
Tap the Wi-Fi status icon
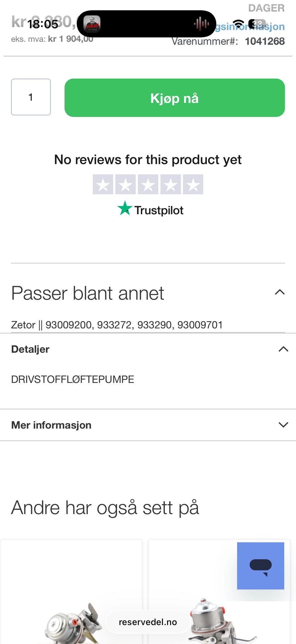click(238, 24)
